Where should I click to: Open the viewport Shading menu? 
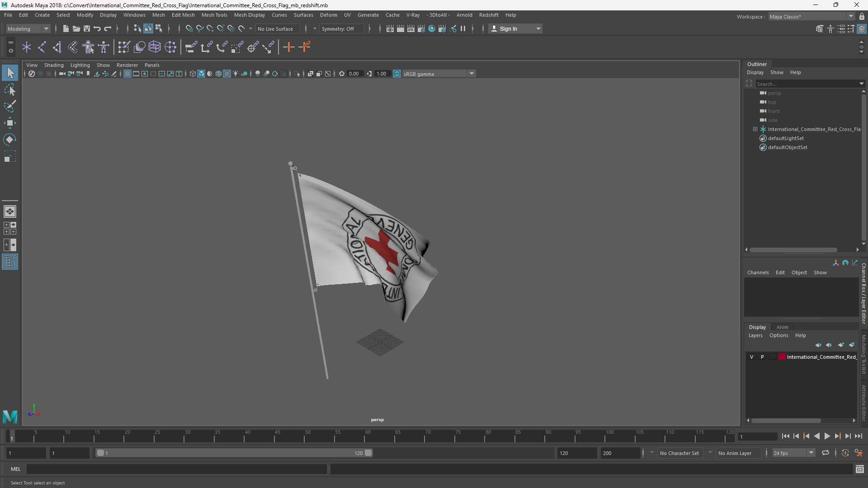click(x=54, y=65)
